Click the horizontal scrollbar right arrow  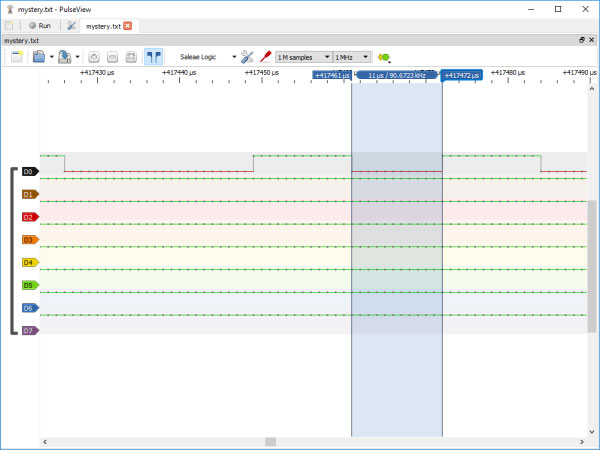pos(582,442)
